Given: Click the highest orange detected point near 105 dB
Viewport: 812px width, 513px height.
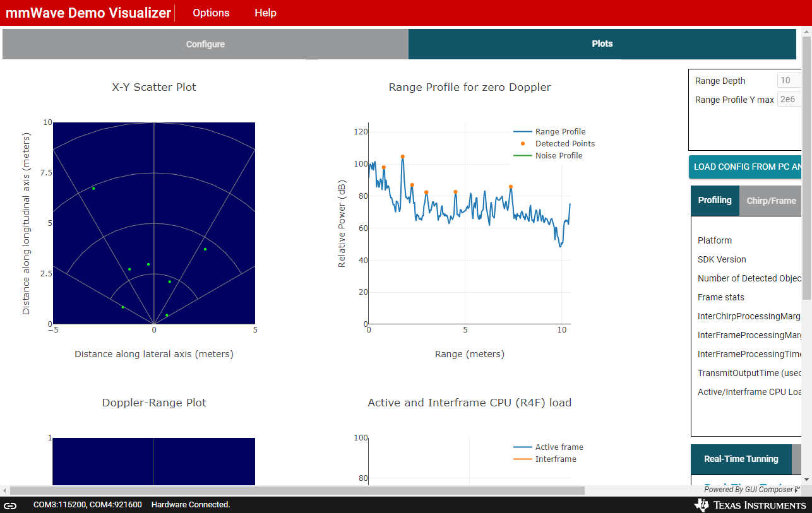Looking at the screenshot, I should pos(403,156).
